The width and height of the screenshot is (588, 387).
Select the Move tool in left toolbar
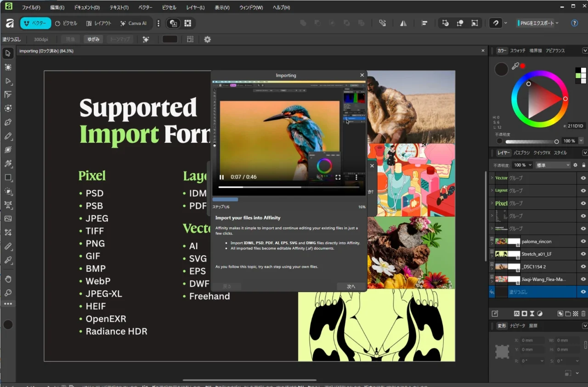(x=8, y=53)
